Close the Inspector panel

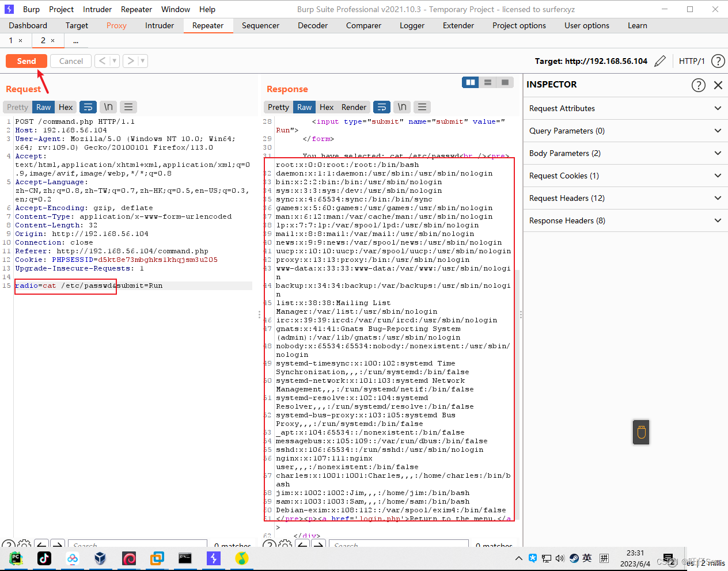718,85
